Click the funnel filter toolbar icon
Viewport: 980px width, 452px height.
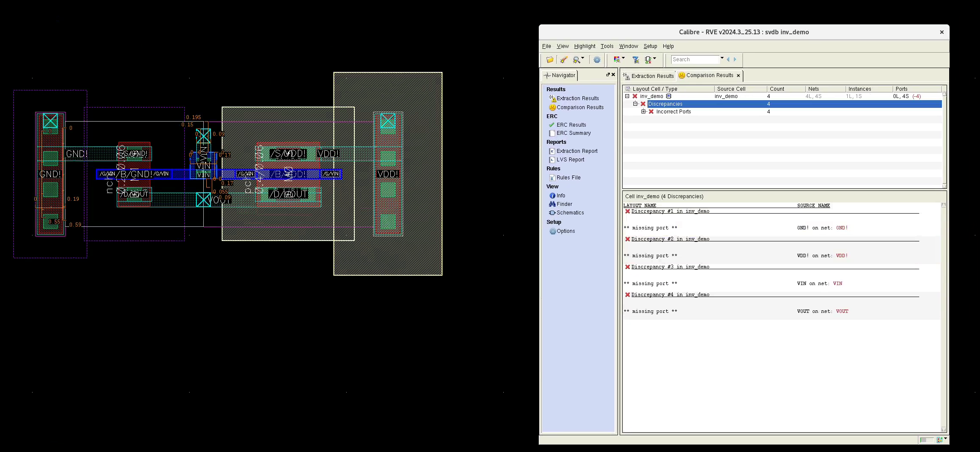(636, 60)
